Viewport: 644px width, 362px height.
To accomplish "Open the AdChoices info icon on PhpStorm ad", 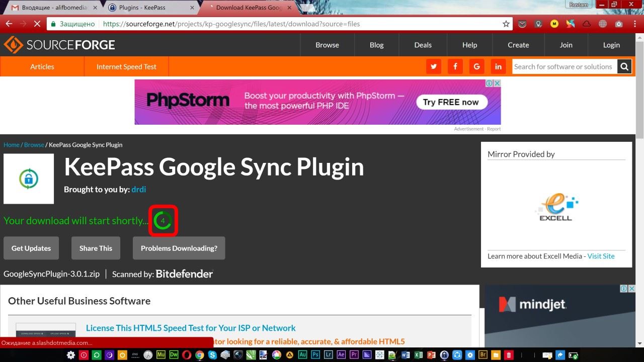I will click(x=490, y=83).
